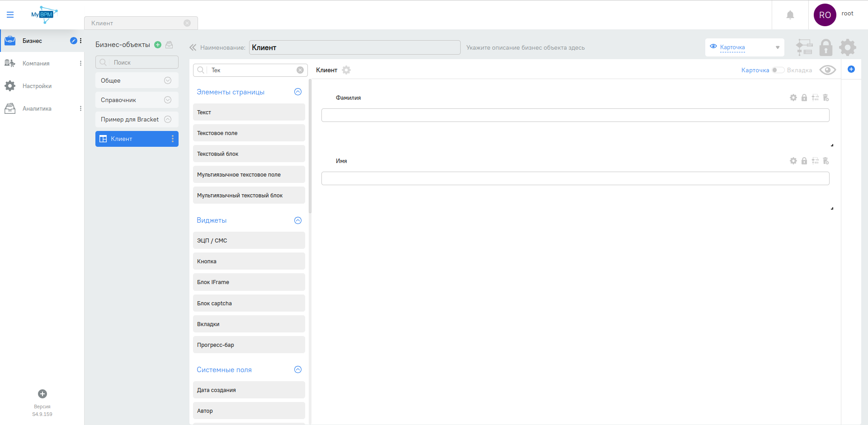Collapse the Элементы страницы section
Image resolution: width=868 pixels, height=425 pixels.
pos(297,92)
